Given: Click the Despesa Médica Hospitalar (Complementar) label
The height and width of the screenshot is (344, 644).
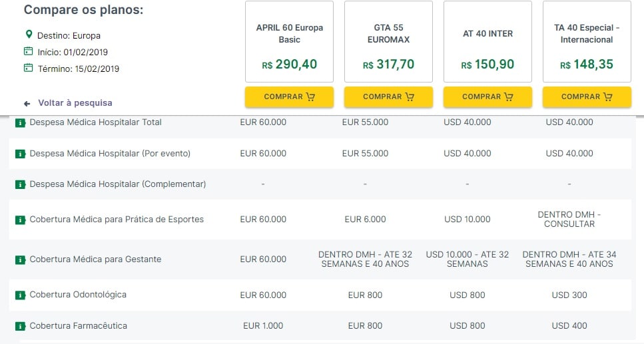Looking at the screenshot, I should 118,184.
